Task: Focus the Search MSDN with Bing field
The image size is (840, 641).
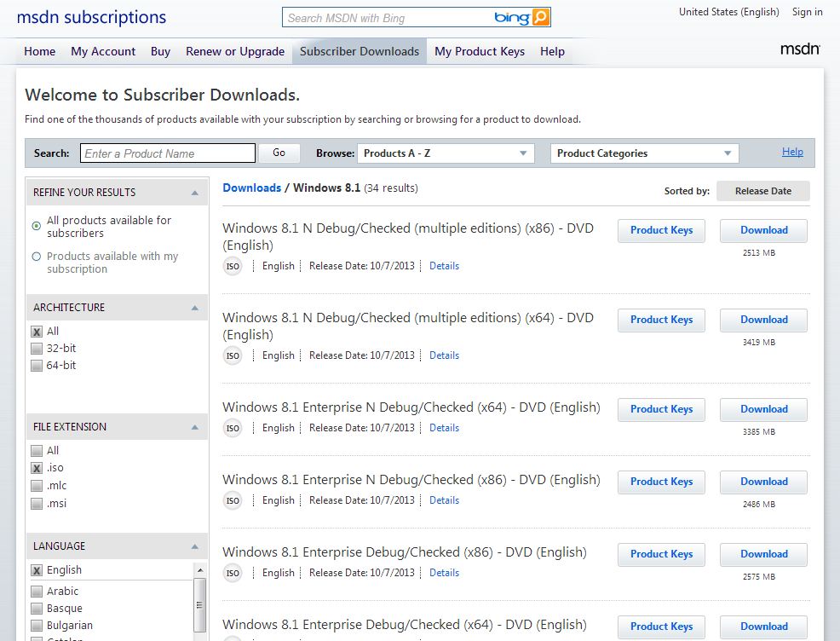Action: 387,18
